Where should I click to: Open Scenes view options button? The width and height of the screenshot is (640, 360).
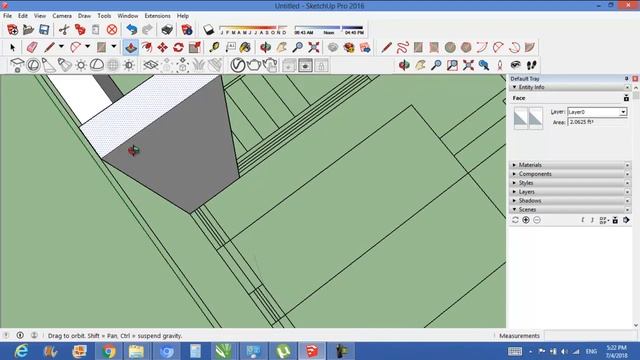point(604,220)
